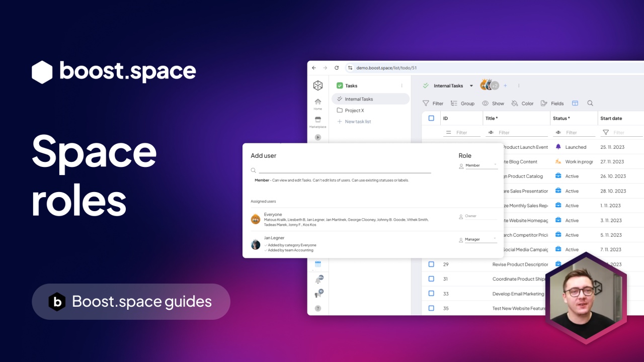The image size is (644, 362).
Task: Click the bell icon beside Launched status
Action: 558,147
